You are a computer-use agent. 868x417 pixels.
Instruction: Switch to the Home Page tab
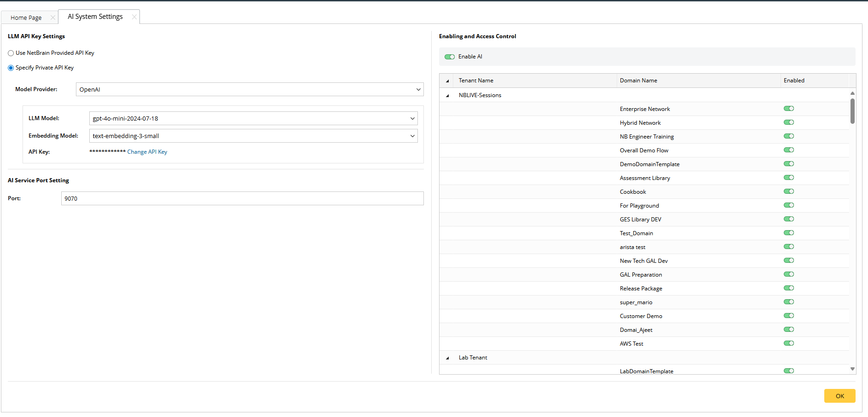26,18
